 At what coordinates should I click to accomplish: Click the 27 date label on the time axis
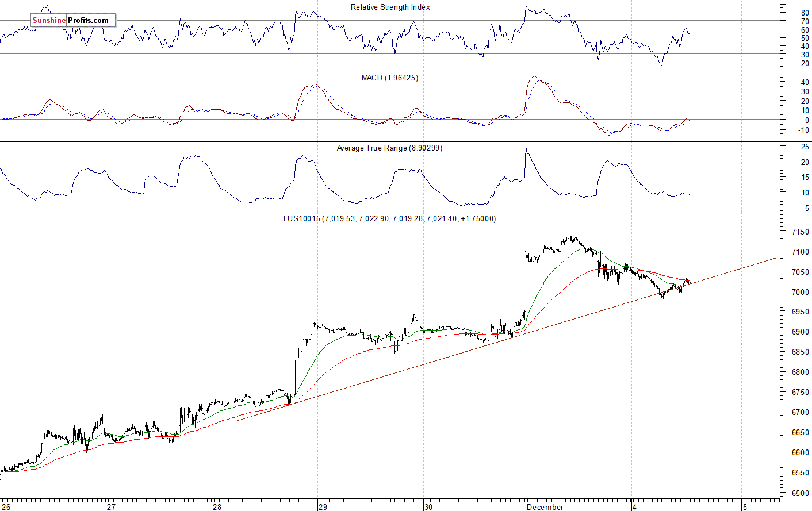111,507
